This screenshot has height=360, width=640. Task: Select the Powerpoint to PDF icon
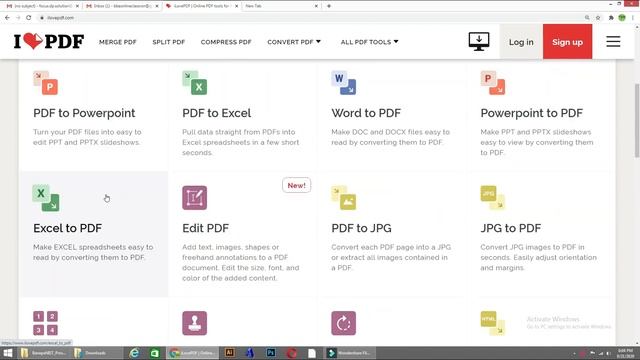(493, 83)
